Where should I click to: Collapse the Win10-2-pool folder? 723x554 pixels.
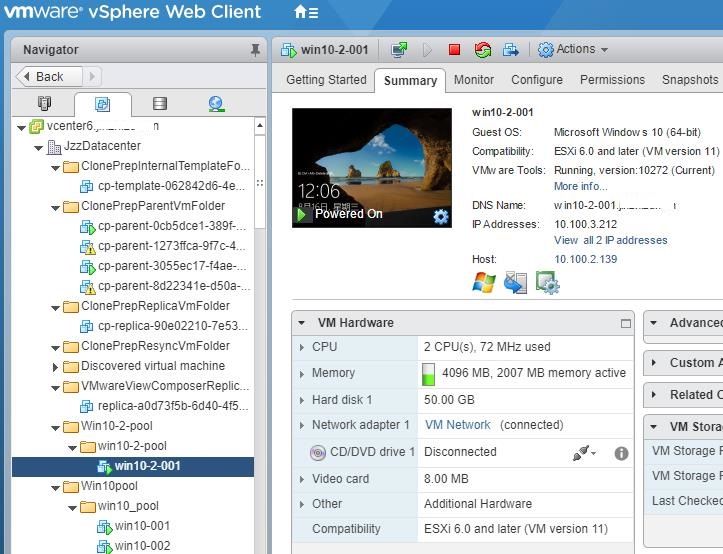pyautogui.click(x=55, y=428)
